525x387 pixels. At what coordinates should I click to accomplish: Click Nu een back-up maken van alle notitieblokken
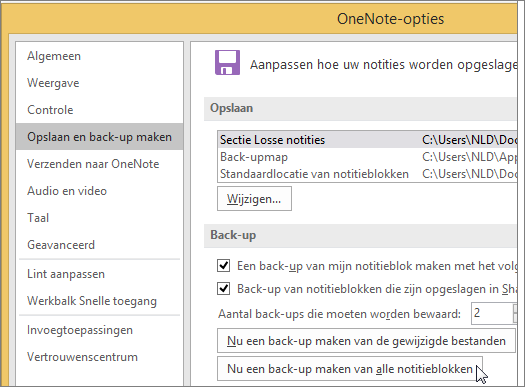tap(350, 369)
